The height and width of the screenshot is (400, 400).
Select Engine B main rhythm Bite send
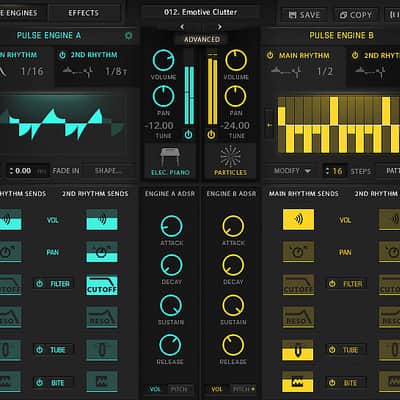click(x=298, y=382)
